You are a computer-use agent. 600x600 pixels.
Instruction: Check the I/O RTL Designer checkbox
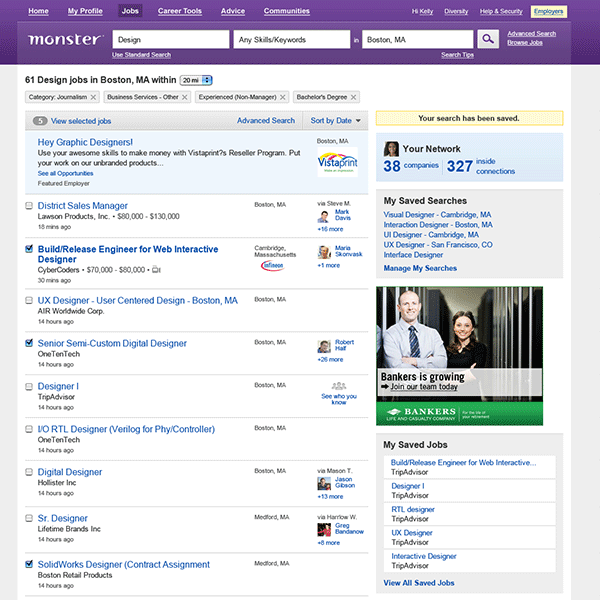(29, 429)
